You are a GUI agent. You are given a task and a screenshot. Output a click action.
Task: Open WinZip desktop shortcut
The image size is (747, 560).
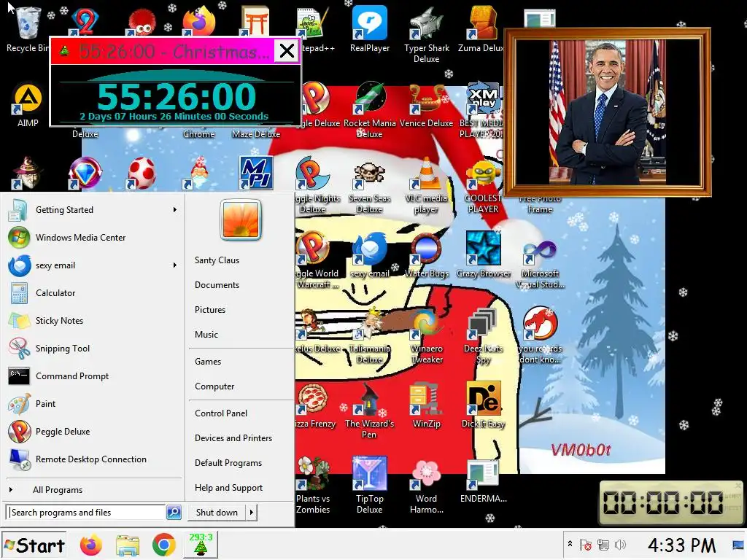pos(426,405)
